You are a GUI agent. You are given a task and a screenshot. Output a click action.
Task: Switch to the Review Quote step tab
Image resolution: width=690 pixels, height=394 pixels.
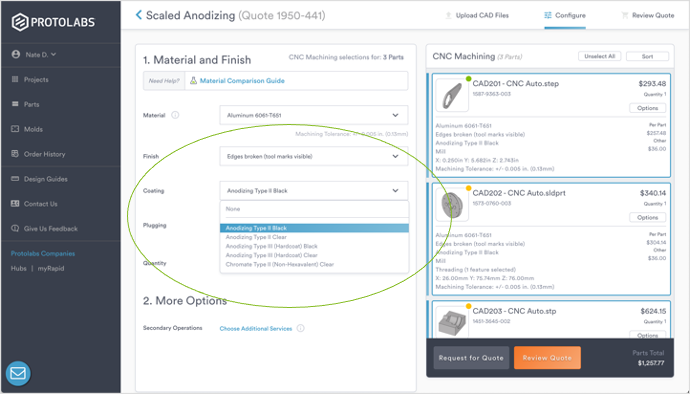(x=653, y=15)
